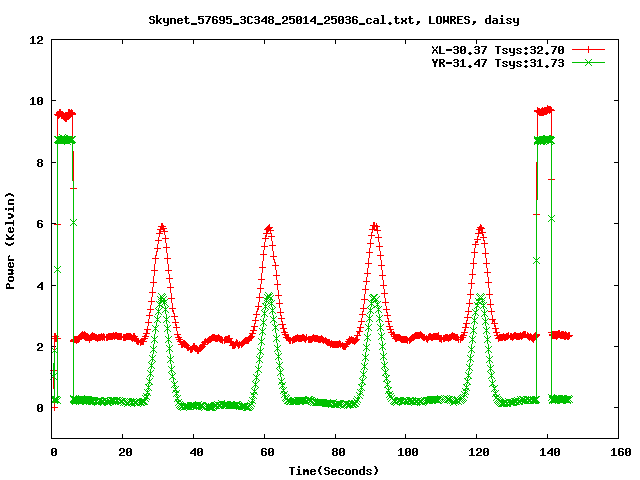Viewport: 640px width, 480px height.
Task: Click the Power (Kelvin) axis label
Action: click(10, 241)
